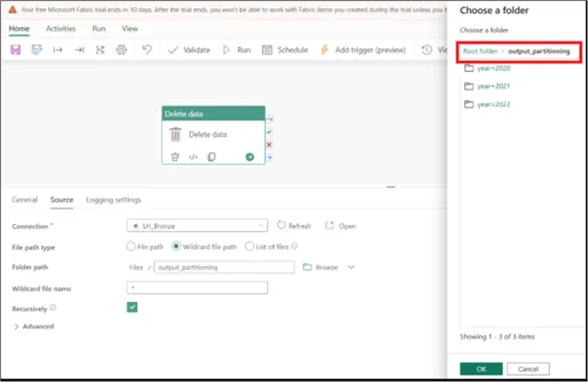This screenshot has width=588, height=382.
Task: Click the List of files info icon
Action: pos(294,246)
